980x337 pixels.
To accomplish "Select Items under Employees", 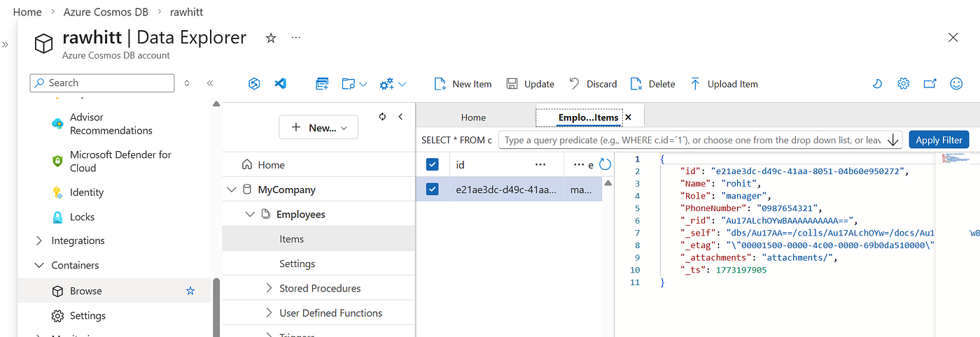I will pyautogui.click(x=318, y=239).
